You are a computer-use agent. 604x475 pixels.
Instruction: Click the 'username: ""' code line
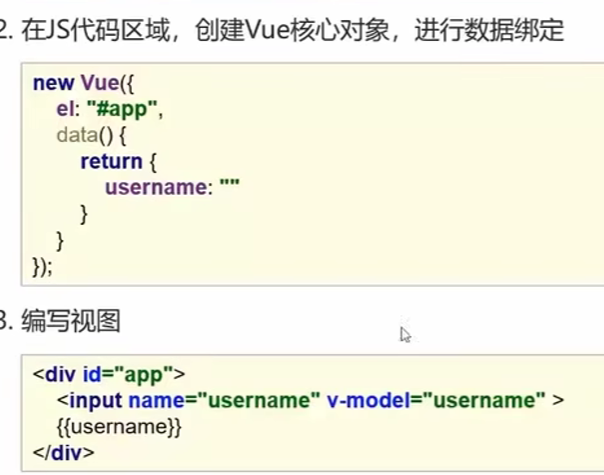172,187
